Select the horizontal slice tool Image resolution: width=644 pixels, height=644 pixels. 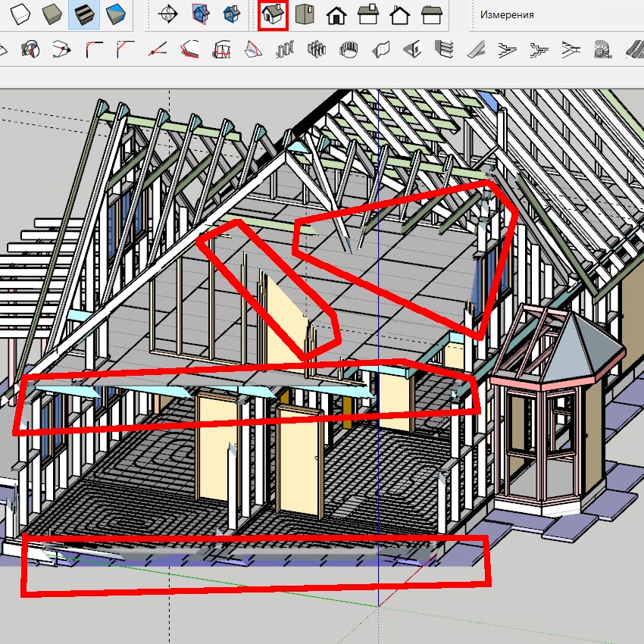221,50
